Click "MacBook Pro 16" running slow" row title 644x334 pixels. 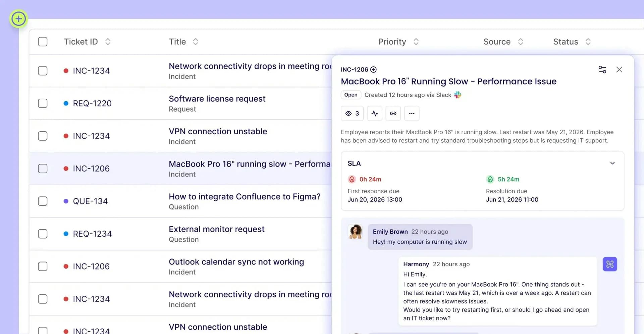pos(250,164)
